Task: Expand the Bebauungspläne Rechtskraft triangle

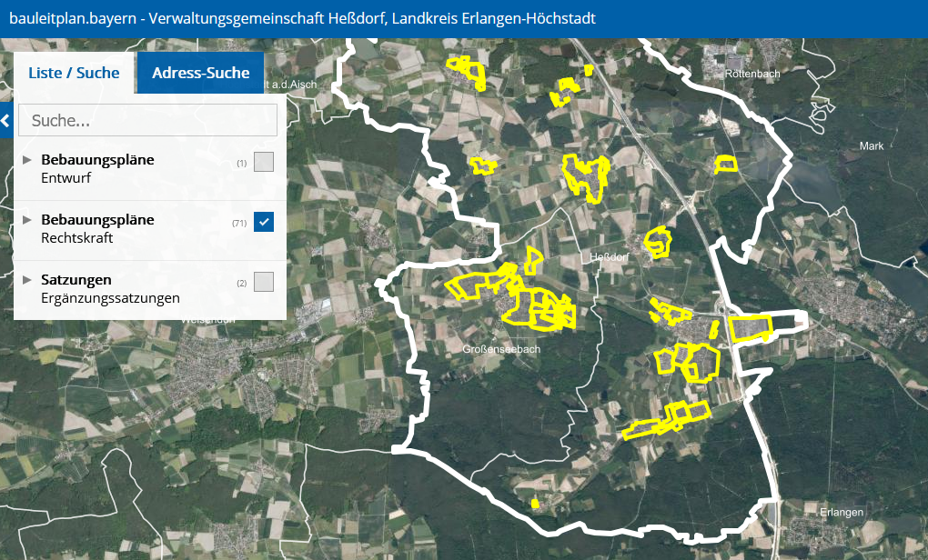Action: (27, 220)
